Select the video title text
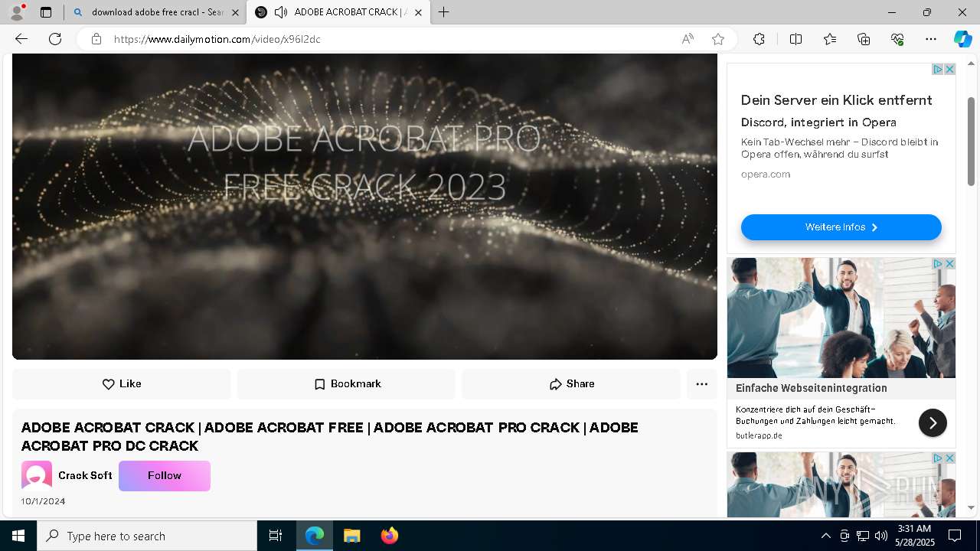980x551 pixels. click(329, 436)
